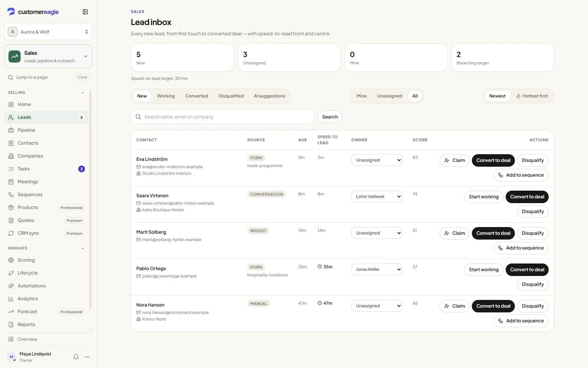Open Jump to a page search
Screen dimensions: 588x368
48,77
